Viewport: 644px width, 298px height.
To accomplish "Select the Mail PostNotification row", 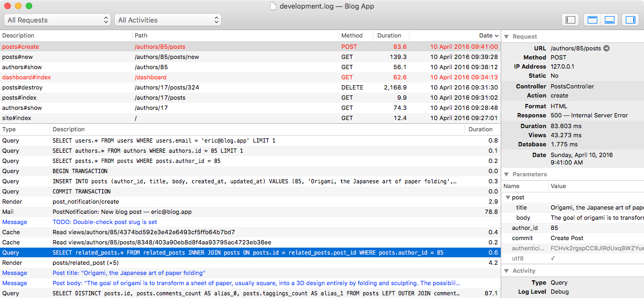I will pyautogui.click(x=250, y=212).
